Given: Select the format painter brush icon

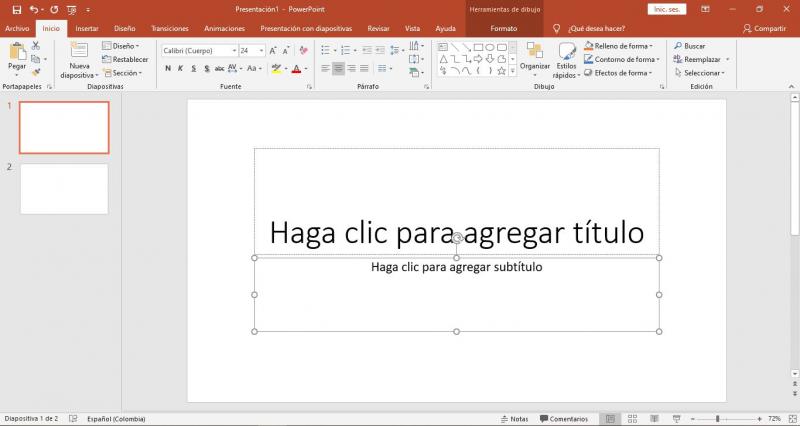Looking at the screenshot, I should pos(36,72).
